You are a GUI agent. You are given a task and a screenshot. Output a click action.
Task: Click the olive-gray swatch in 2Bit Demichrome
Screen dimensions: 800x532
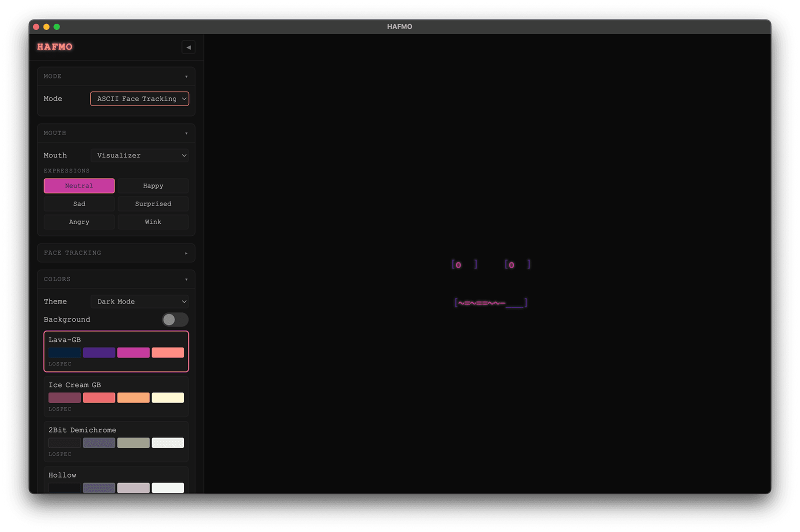[x=133, y=443]
